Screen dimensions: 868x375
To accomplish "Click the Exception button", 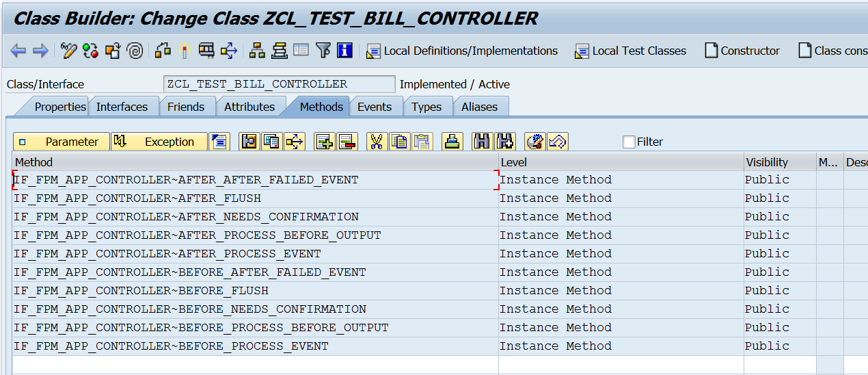I will 159,142.
